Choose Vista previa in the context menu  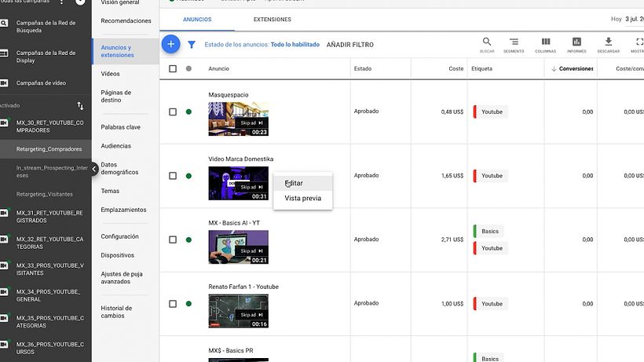302,198
